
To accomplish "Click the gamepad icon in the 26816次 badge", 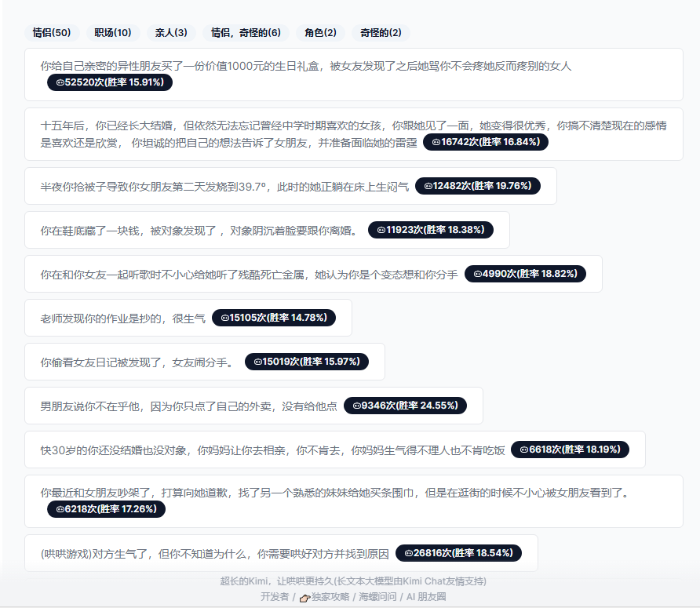I will (409, 553).
